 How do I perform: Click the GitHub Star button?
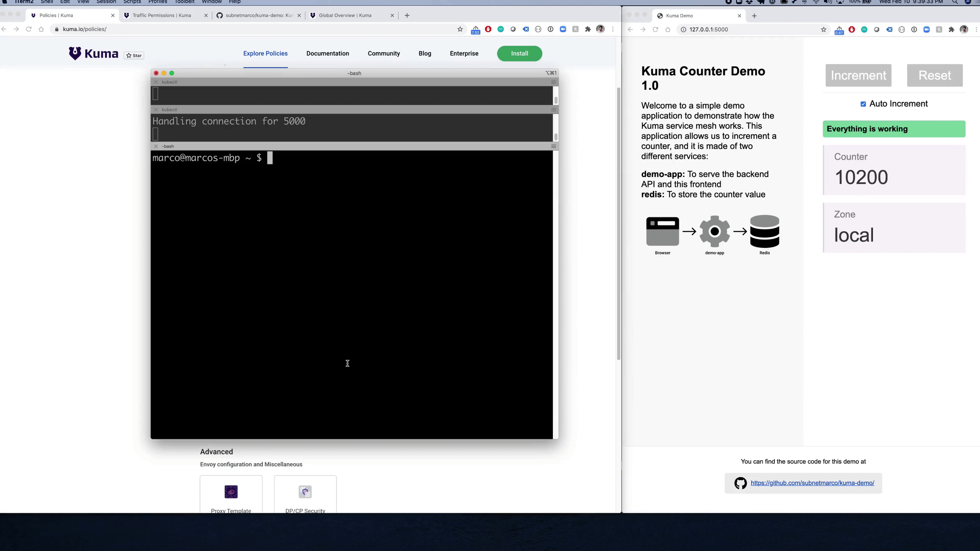click(x=134, y=55)
